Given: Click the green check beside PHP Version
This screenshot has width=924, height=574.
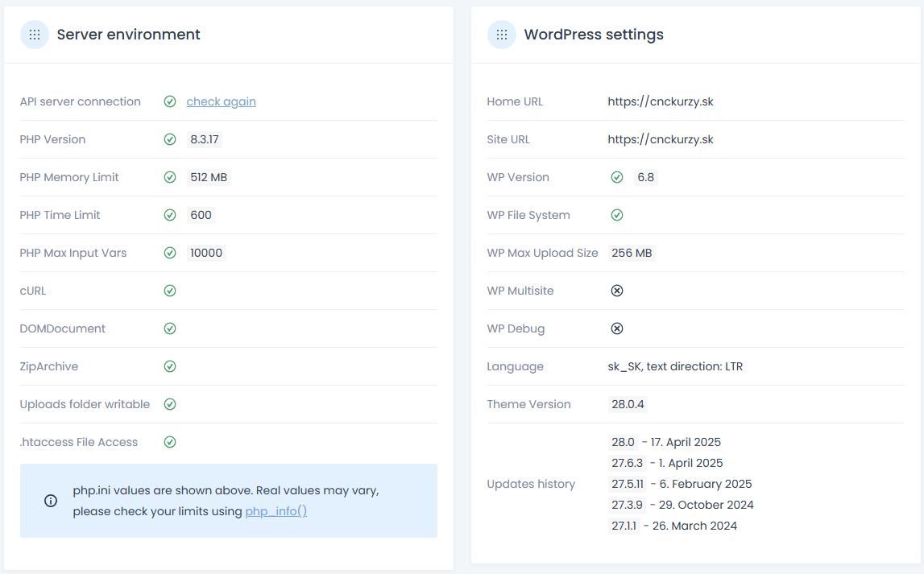Looking at the screenshot, I should pyautogui.click(x=170, y=139).
